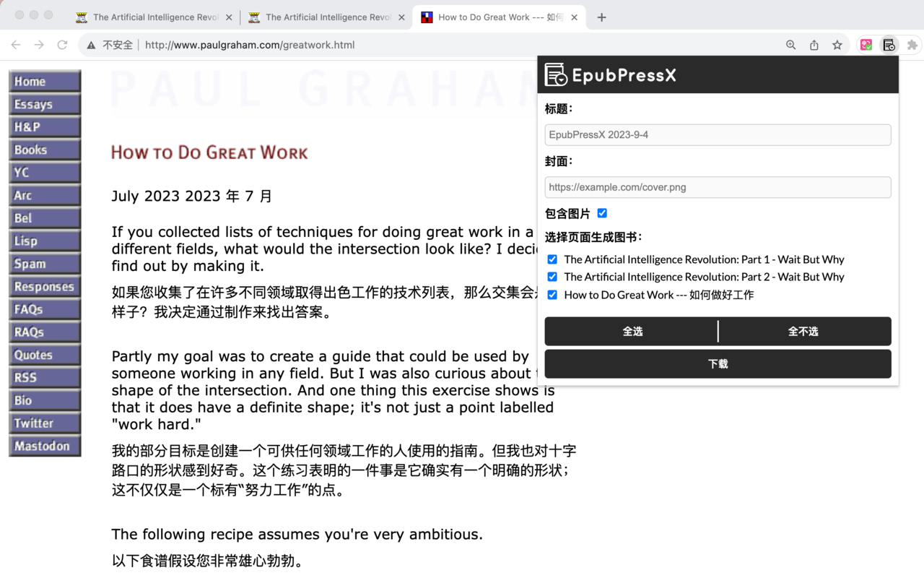The height and width of the screenshot is (578, 924).
Task: Click the 标题 title input field
Action: click(x=718, y=134)
